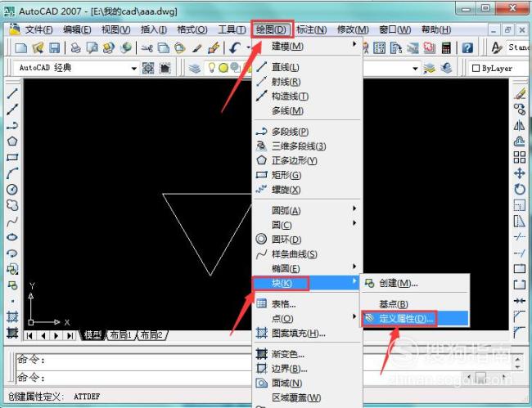Screen dimensions: 532x408
Task: Open the Layer Properties Manager icon
Action: 195,68
